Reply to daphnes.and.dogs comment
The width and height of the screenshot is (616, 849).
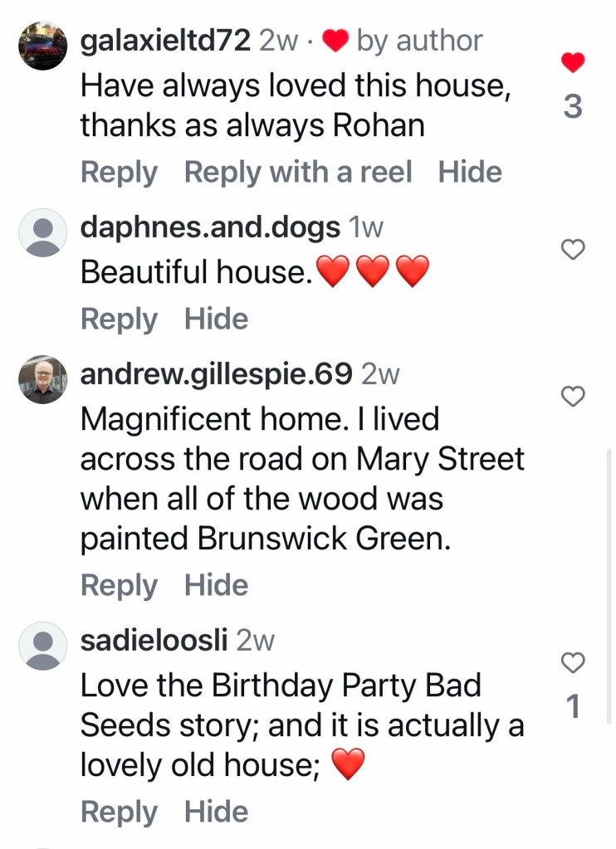coord(119,320)
